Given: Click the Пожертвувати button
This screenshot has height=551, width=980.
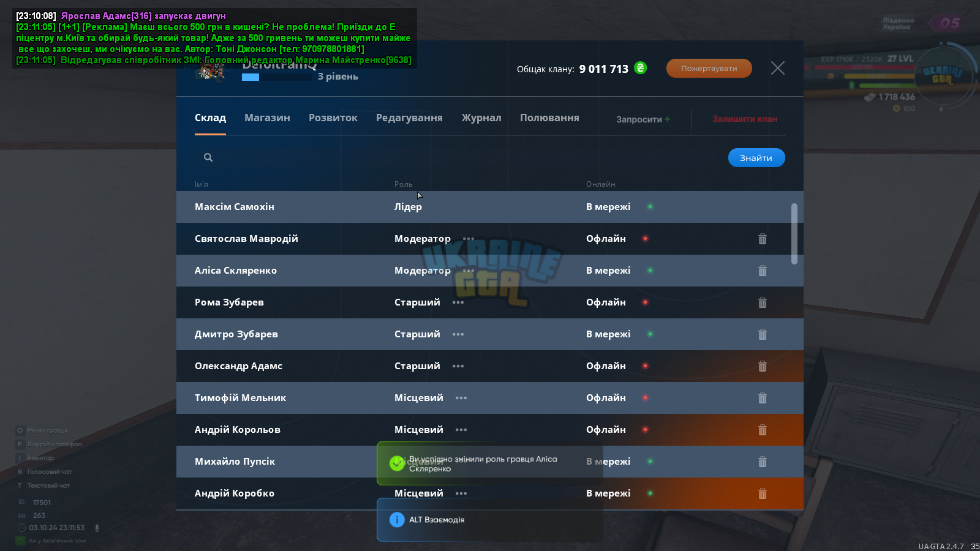Looking at the screenshot, I should [709, 69].
